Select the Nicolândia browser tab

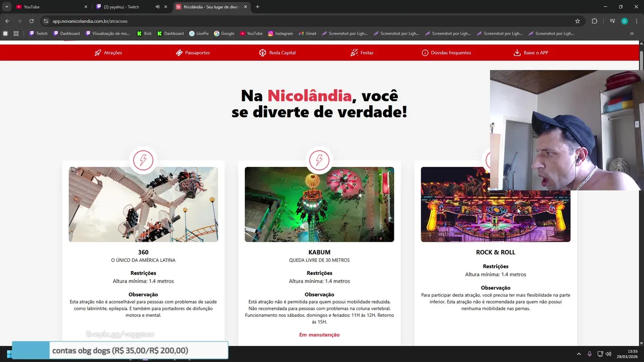(x=211, y=7)
